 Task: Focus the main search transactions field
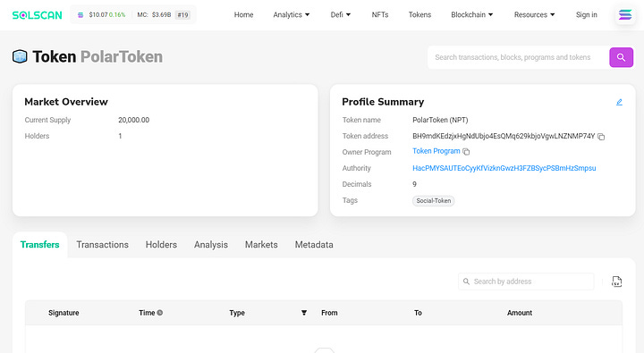point(518,57)
